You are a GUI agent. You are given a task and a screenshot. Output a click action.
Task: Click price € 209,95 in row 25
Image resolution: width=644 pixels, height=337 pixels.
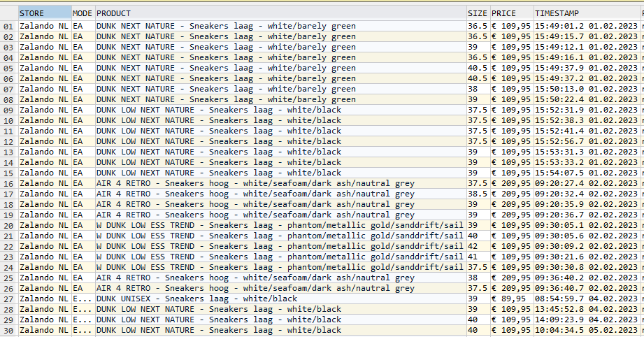pyautogui.click(x=512, y=278)
